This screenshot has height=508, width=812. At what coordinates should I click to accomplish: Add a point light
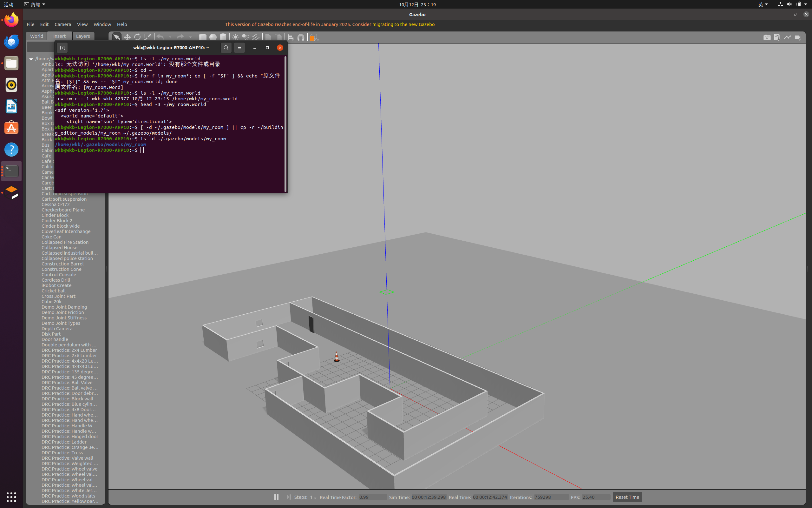tap(236, 37)
